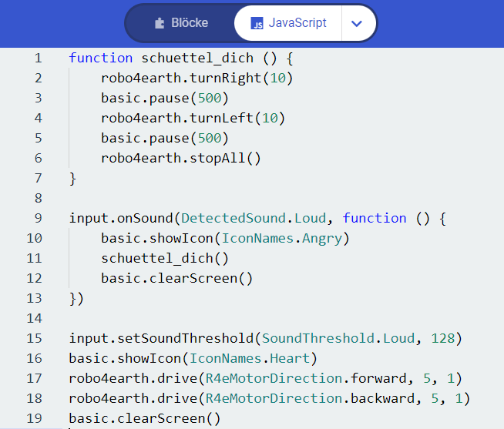Place cursor on the function keyword in line 1
Image resolution: width=504 pixels, height=429 pixels.
[x=101, y=59]
